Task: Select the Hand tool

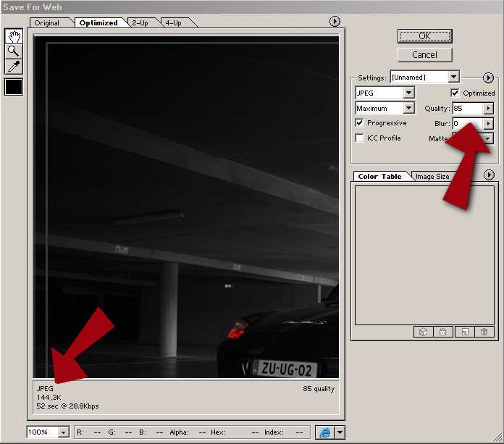Action: pyautogui.click(x=14, y=36)
